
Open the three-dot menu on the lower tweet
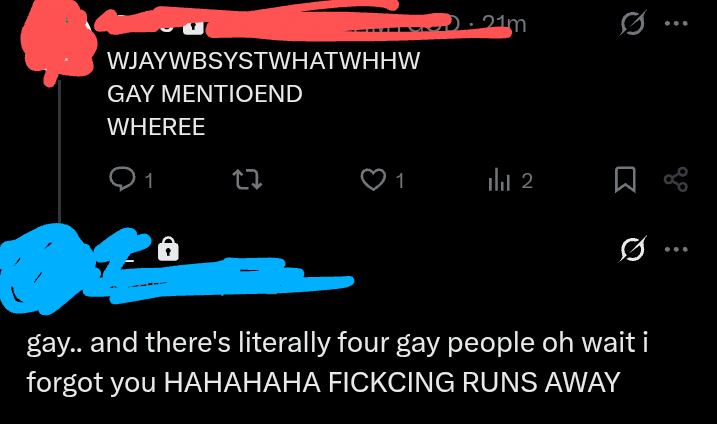click(x=676, y=249)
